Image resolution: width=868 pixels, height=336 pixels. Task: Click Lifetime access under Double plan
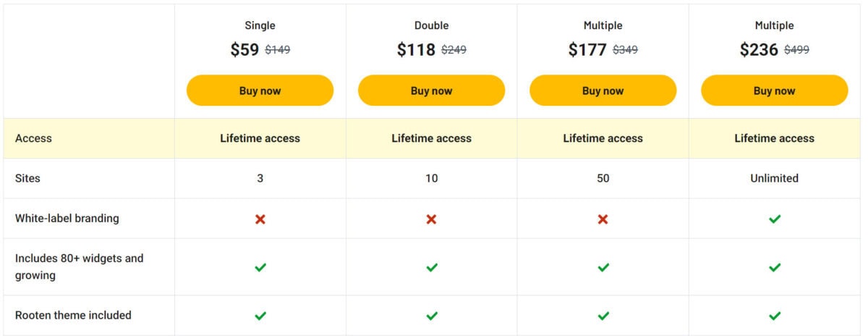click(x=432, y=138)
